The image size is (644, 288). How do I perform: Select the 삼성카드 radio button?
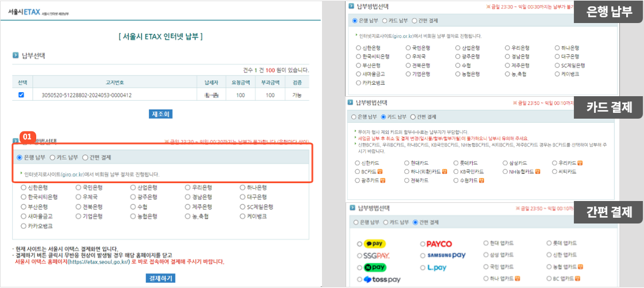pos(505,164)
